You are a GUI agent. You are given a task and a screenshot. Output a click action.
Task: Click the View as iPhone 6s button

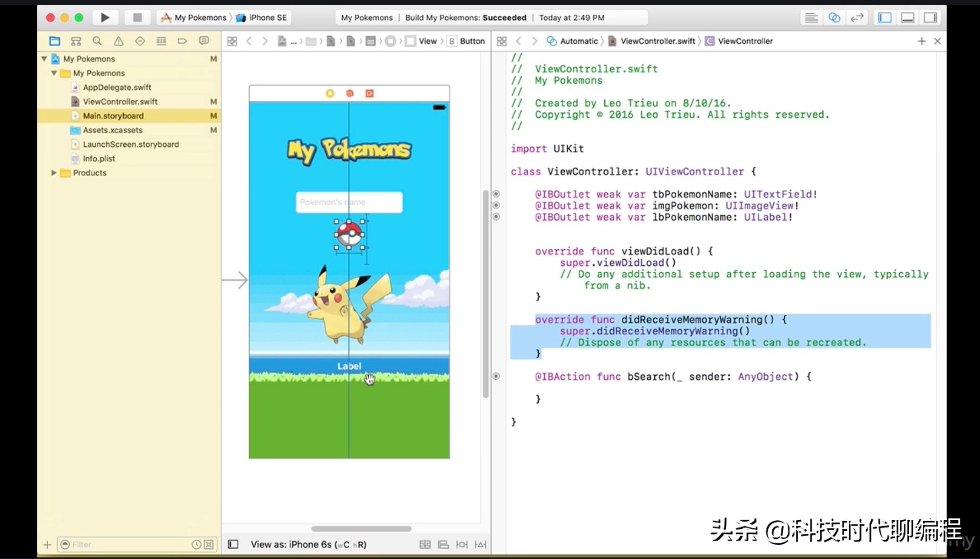click(308, 544)
